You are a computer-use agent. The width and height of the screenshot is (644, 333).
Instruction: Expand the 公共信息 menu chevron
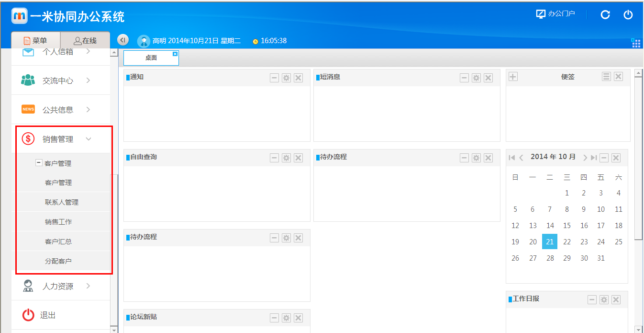88,110
